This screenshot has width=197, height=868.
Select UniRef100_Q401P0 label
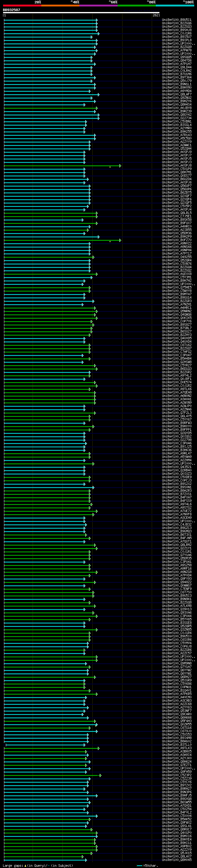[177, 833]
